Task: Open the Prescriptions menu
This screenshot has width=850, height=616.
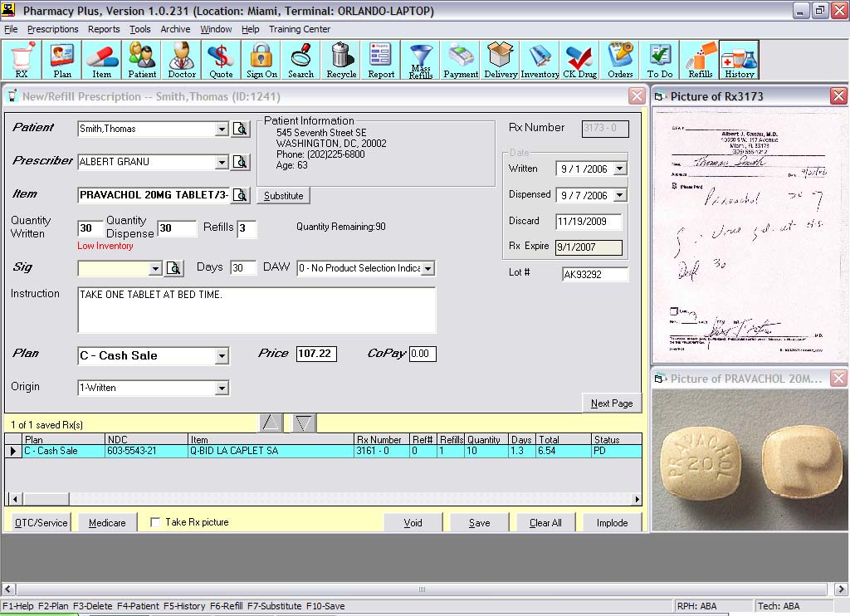Action: pyautogui.click(x=53, y=29)
